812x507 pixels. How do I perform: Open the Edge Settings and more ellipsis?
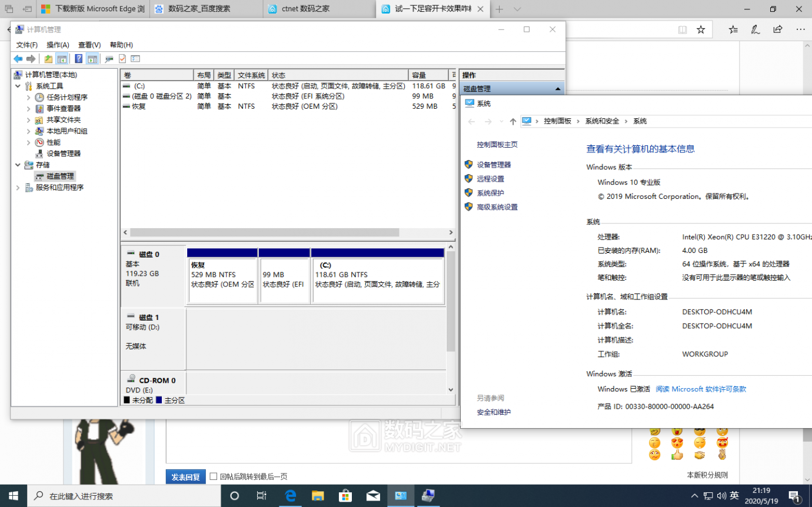tap(800, 29)
